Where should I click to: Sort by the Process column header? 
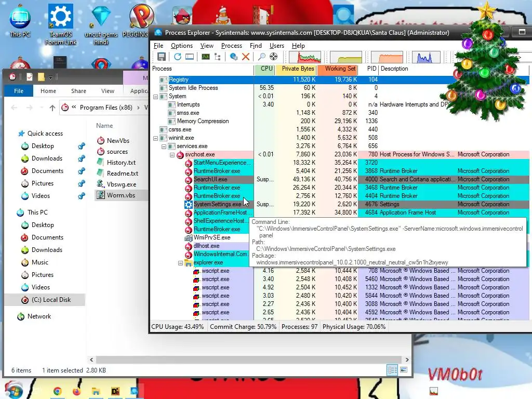[202, 69]
